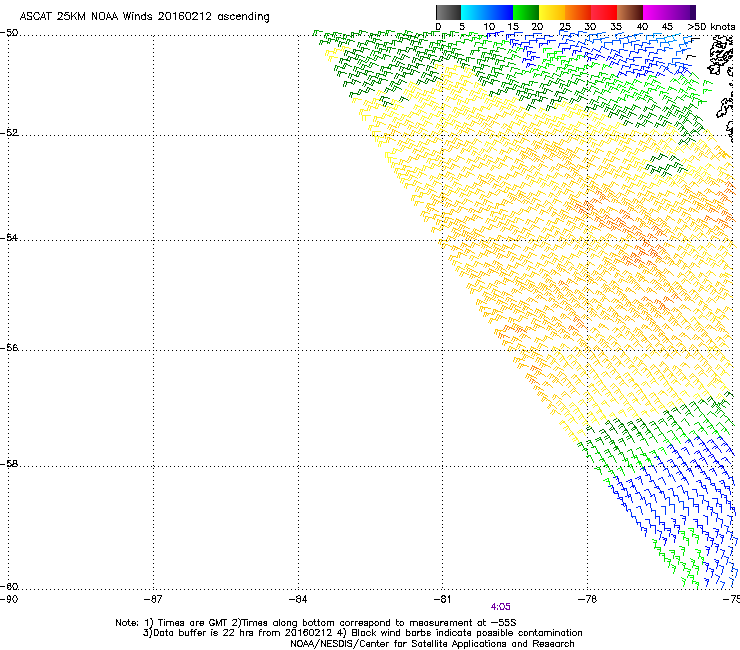Click legend tick label 25
This screenshot has width=740, height=650.
(565, 27)
